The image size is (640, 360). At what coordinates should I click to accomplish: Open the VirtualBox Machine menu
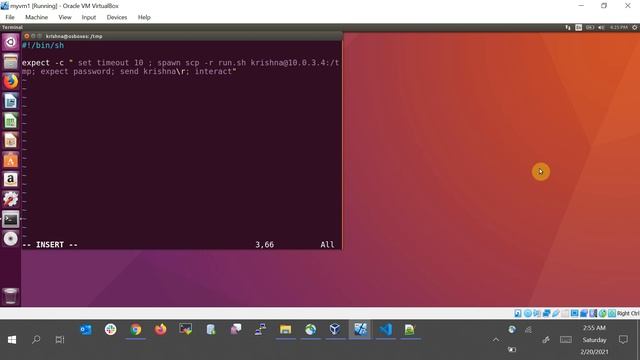36,17
